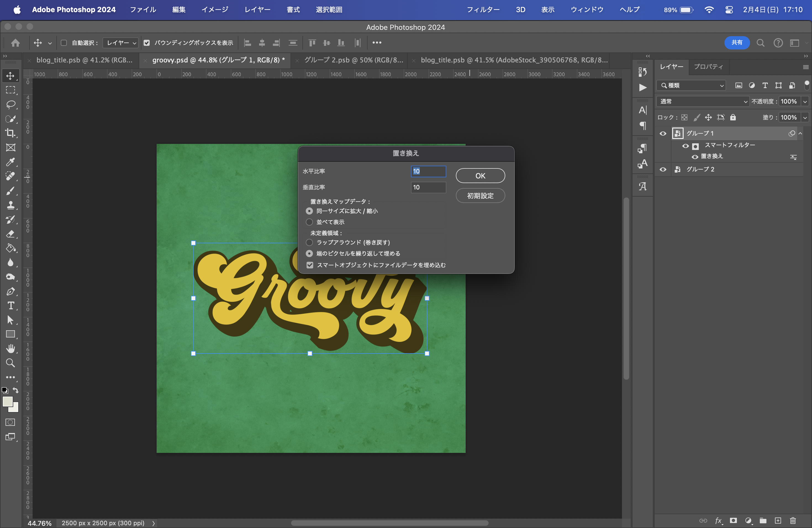This screenshot has width=812, height=528.
Task: Select the Zoom tool in toolbar
Action: [x=10, y=363]
